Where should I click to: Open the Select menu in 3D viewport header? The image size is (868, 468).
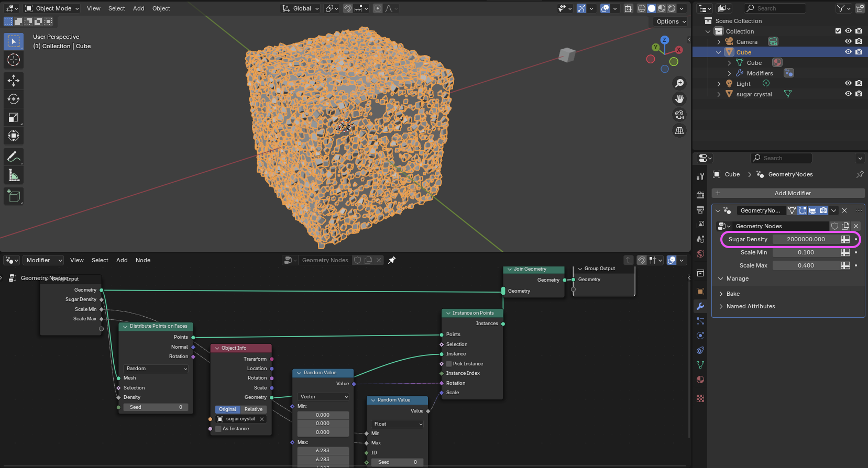116,8
